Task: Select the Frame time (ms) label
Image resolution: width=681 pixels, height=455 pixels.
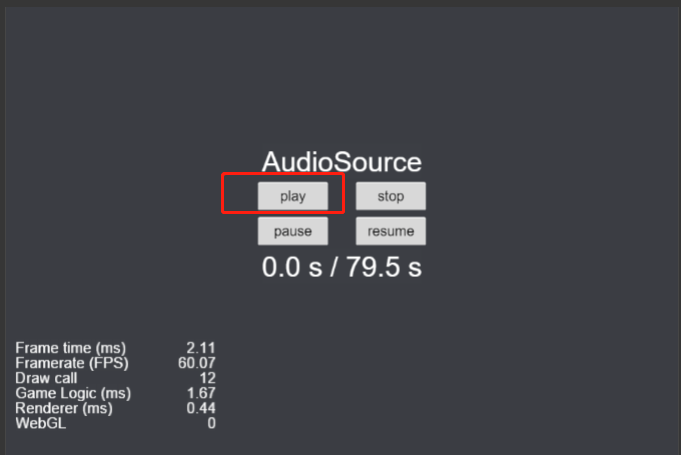Action: click(70, 347)
